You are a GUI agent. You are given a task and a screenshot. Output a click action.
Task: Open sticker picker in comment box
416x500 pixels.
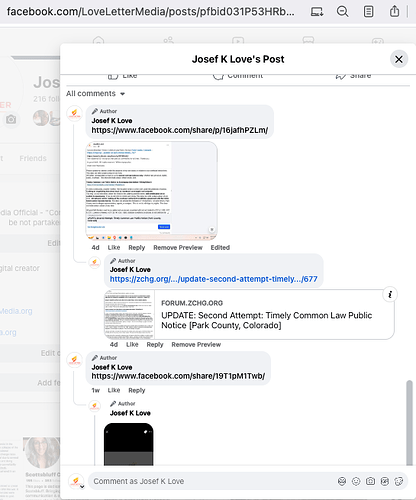pos(399,481)
